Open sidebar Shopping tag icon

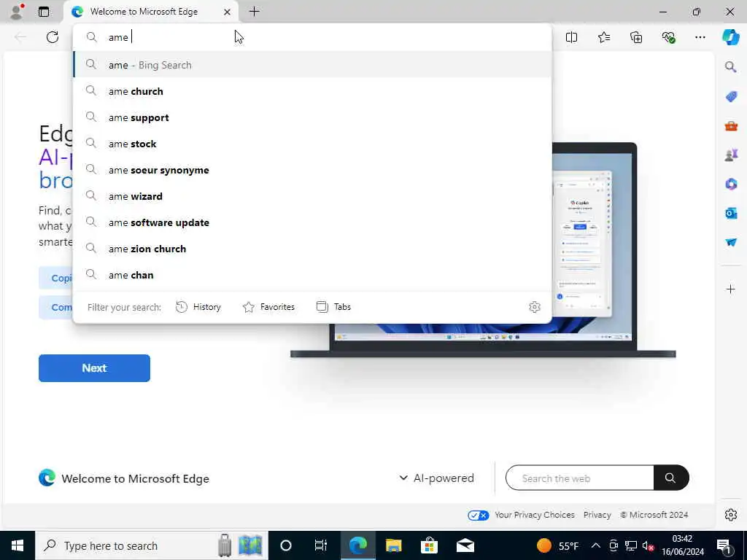[x=731, y=97]
